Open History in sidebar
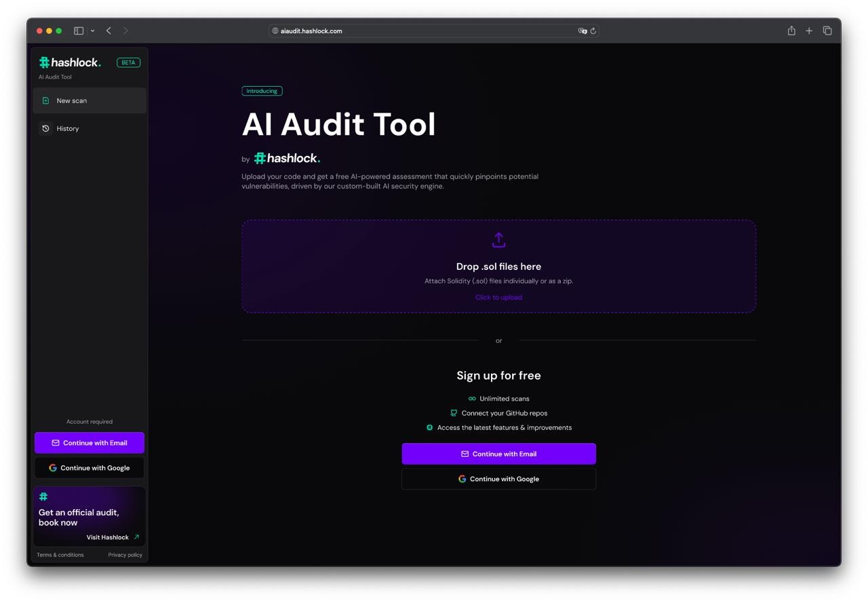This screenshot has height=602, width=868. click(90, 128)
